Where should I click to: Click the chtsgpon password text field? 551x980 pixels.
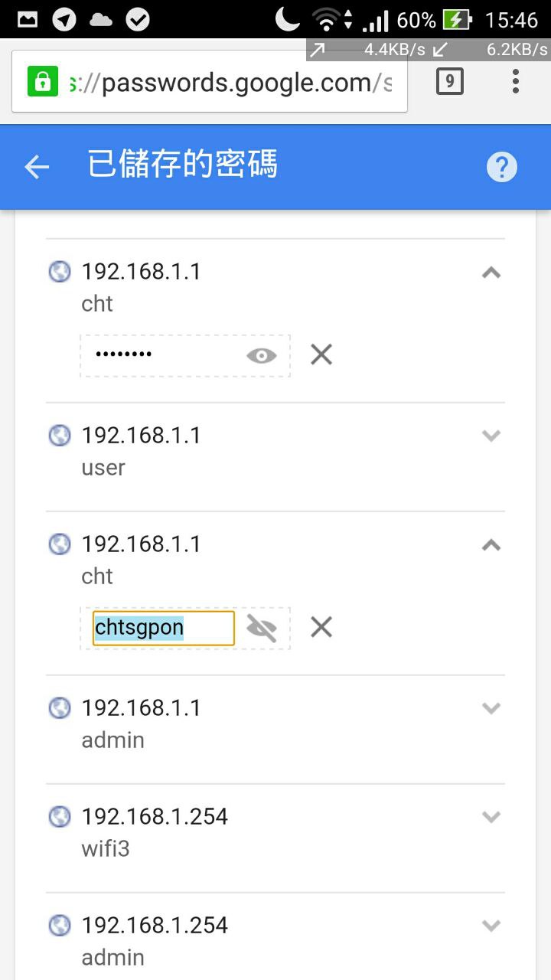[x=163, y=628]
